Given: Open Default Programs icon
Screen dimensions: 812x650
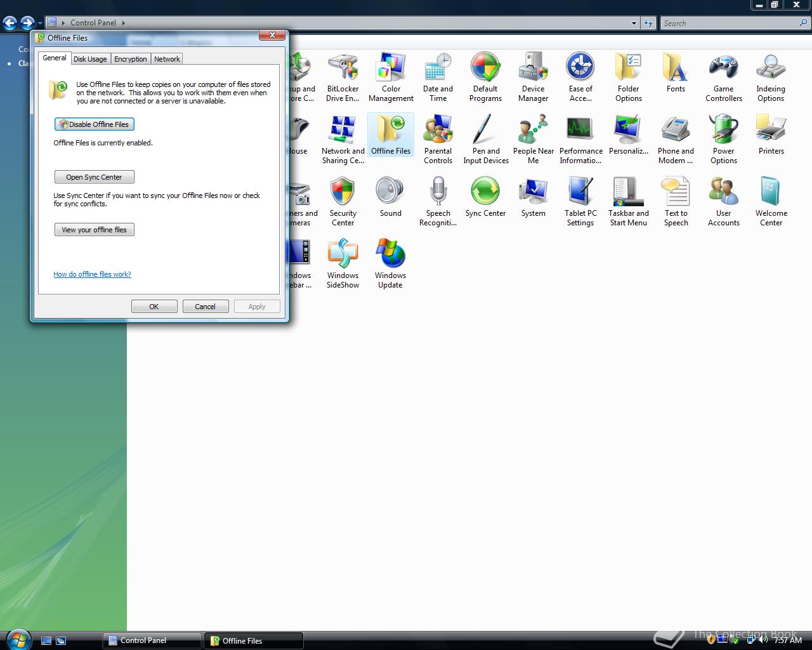Looking at the screenshot, I should tap(485, 77).
